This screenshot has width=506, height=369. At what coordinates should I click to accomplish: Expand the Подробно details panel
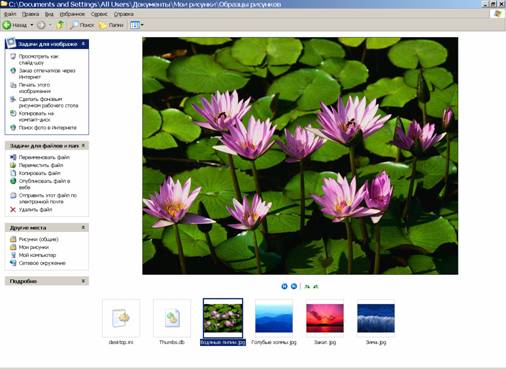tap(83, 281)
